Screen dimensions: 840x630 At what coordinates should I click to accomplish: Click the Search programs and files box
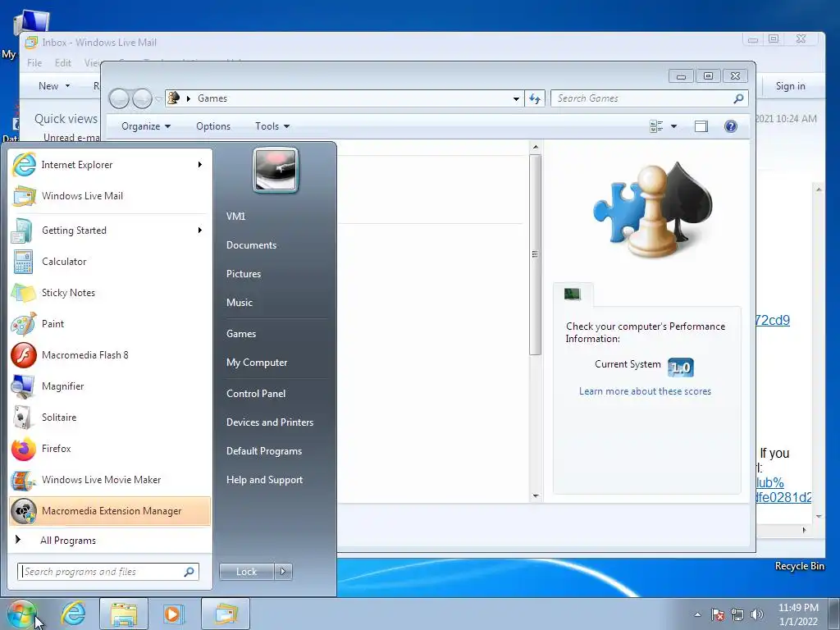(x=107, y=572)
